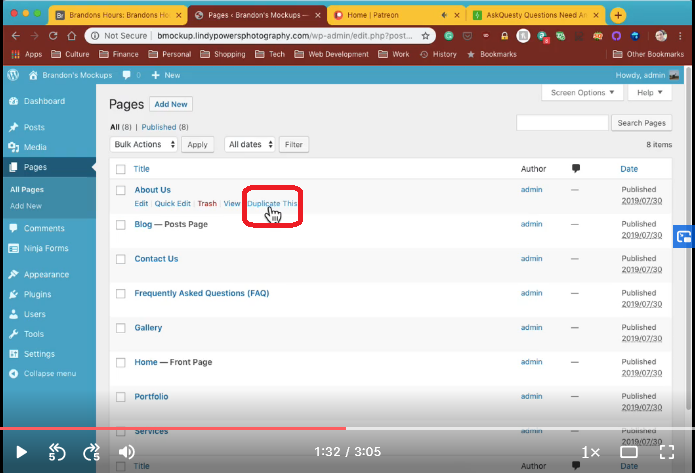Check the Frequently Asked Questions checkbox

tap(121, 293)
